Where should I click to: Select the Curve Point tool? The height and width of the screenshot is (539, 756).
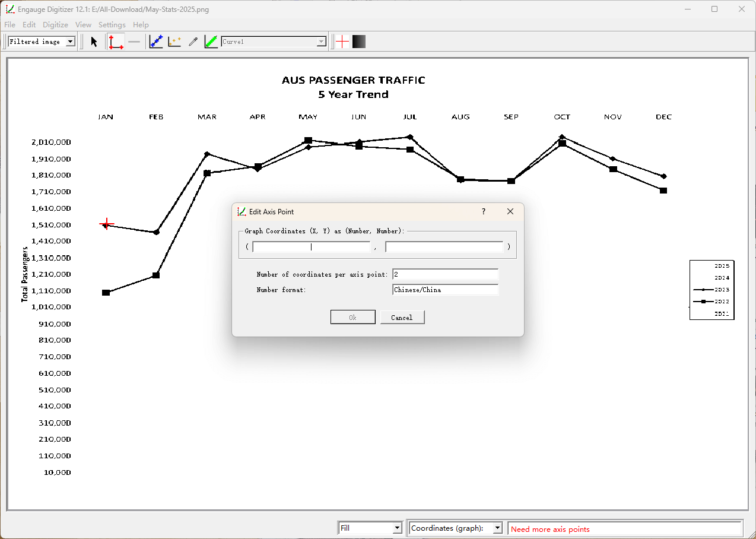click(x=155, y=41)
